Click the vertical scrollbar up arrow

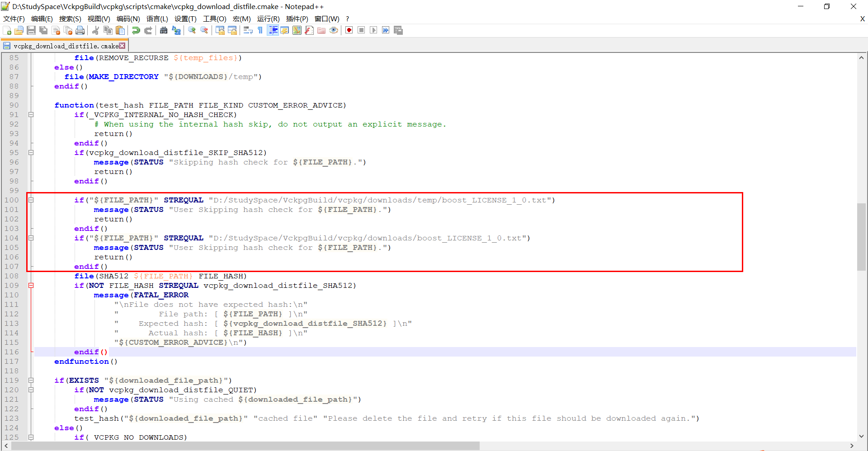pyautogui.click(x=861, y=57)
